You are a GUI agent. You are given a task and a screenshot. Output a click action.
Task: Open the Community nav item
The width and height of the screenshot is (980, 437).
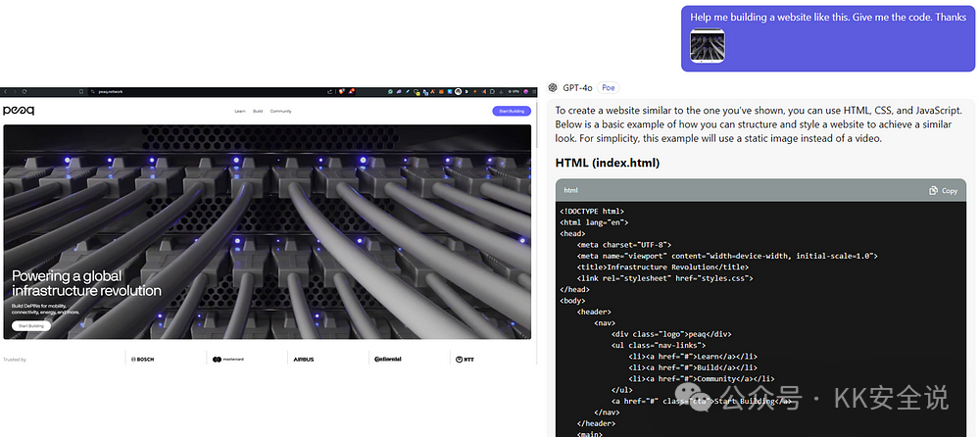(281, 112)
